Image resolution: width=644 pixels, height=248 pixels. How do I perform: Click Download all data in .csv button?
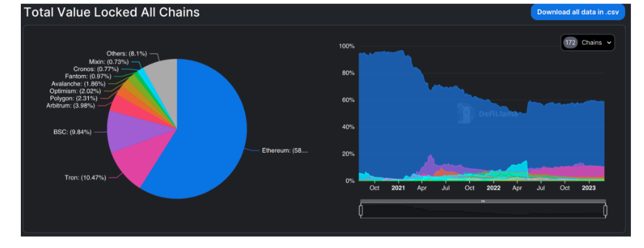pyautogui.click(x=578, y=12)
